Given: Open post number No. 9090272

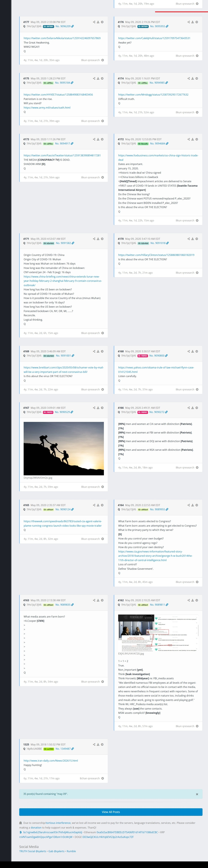Looking at the screenshot, I should tap(157, 413).
